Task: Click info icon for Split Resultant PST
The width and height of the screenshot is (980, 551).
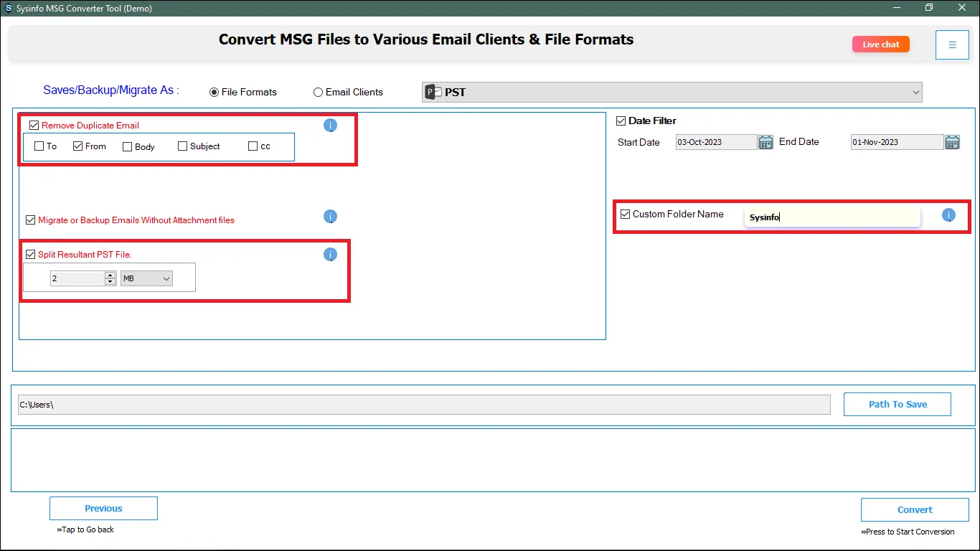Action: (330, 254)
